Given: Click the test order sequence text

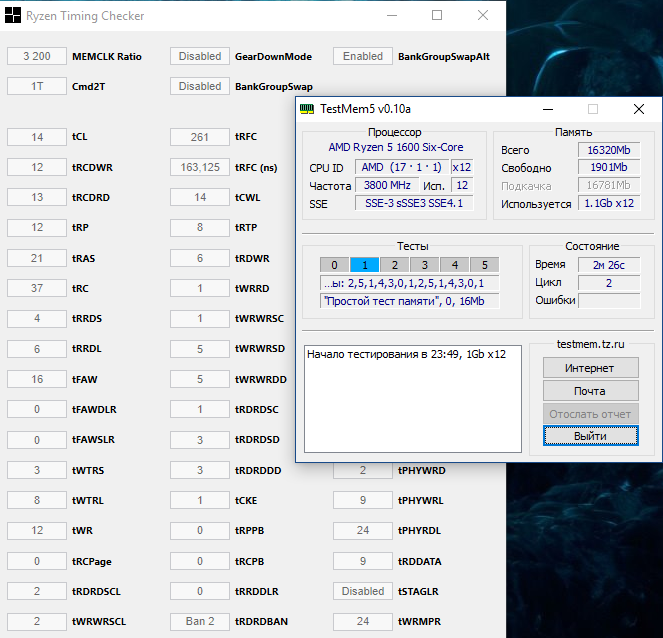Looking at the screenshot, I should [x=409, y=283].
